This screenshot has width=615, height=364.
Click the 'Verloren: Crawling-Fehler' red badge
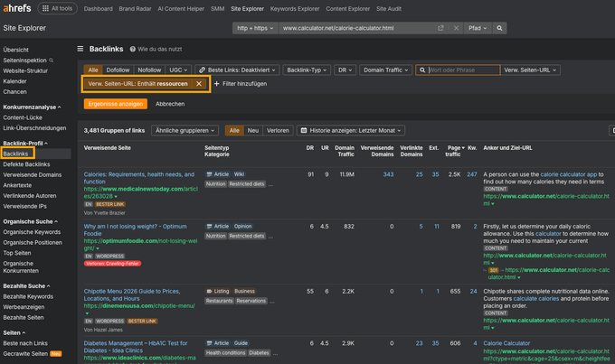pyautogui.click(x=112, y=264)
